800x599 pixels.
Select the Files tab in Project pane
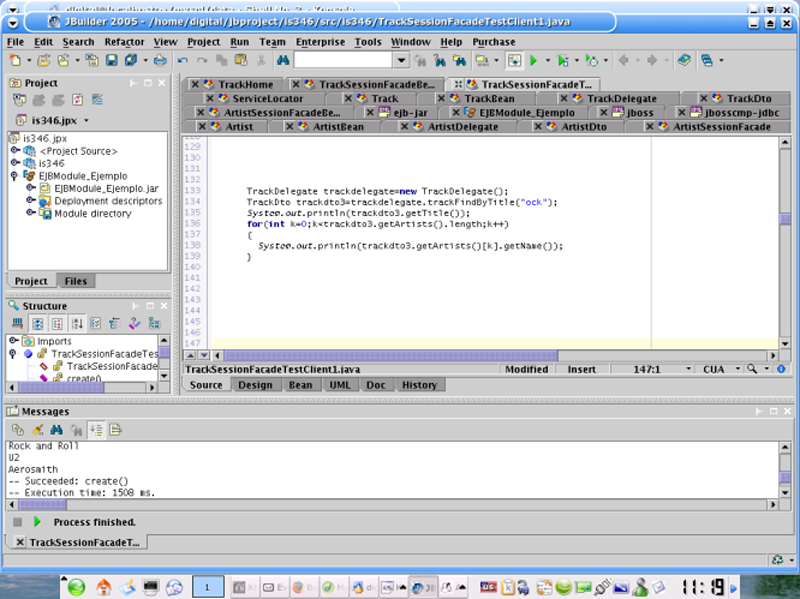coord(75,281)
